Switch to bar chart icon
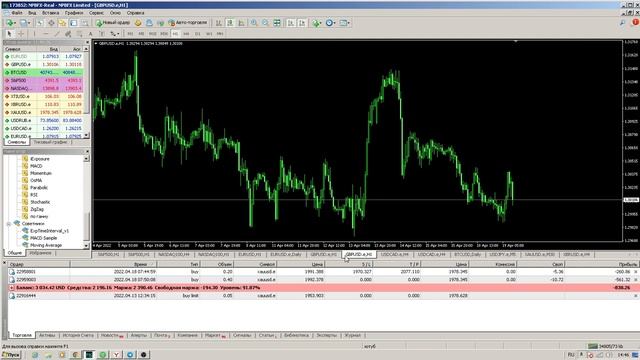The image size is (640, 360). (x=219, y=23)
